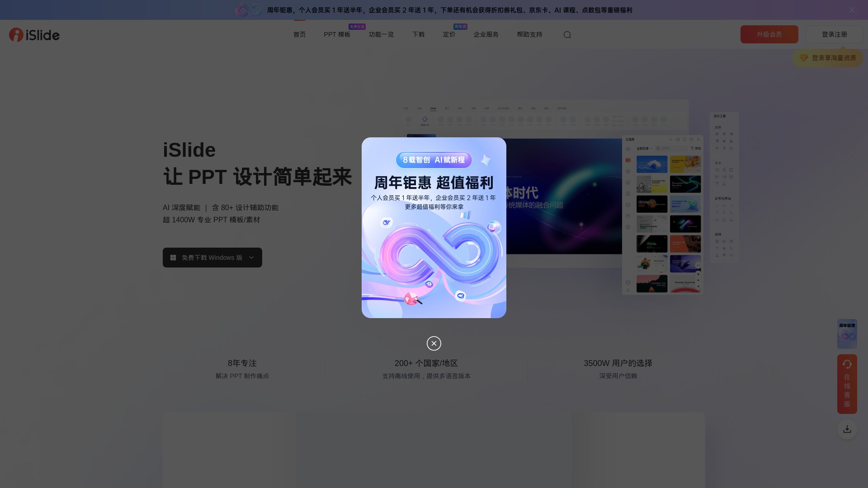Image resolution: width=868 pixels, height=488 pixels.
Task: Click the download icon at bottom right corner
Action: 847,429
